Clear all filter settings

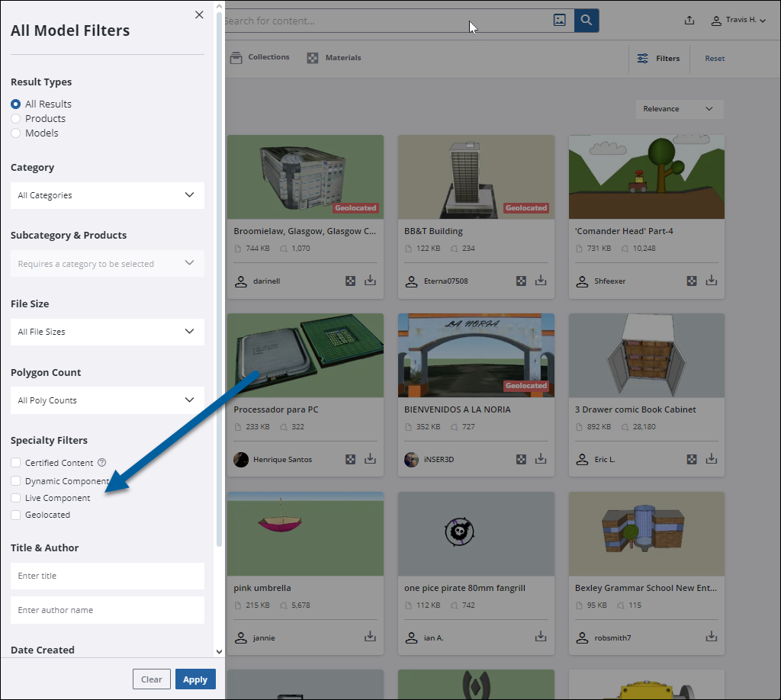[151, 679]
